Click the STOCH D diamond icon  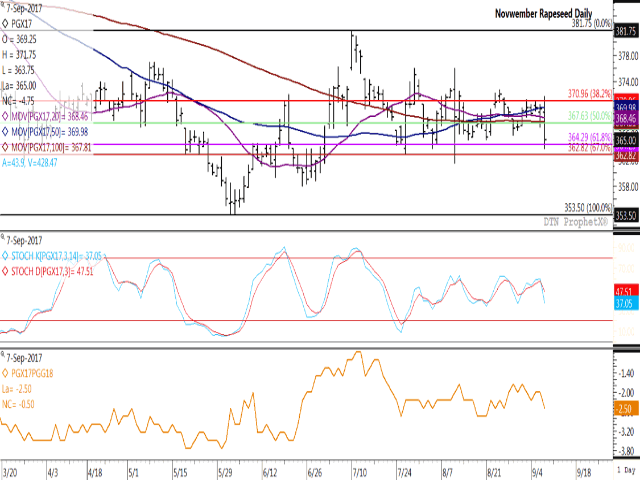(5, 271)
